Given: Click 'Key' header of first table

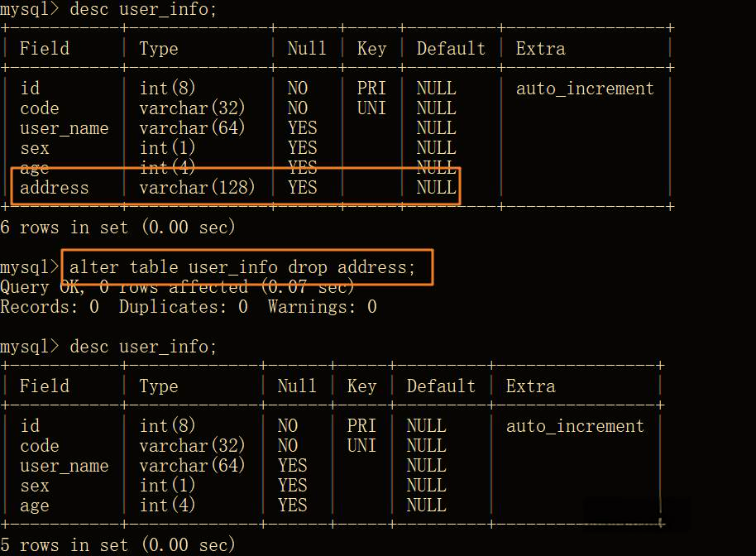Looking at the screenshot, I should [x=371, y=49].
